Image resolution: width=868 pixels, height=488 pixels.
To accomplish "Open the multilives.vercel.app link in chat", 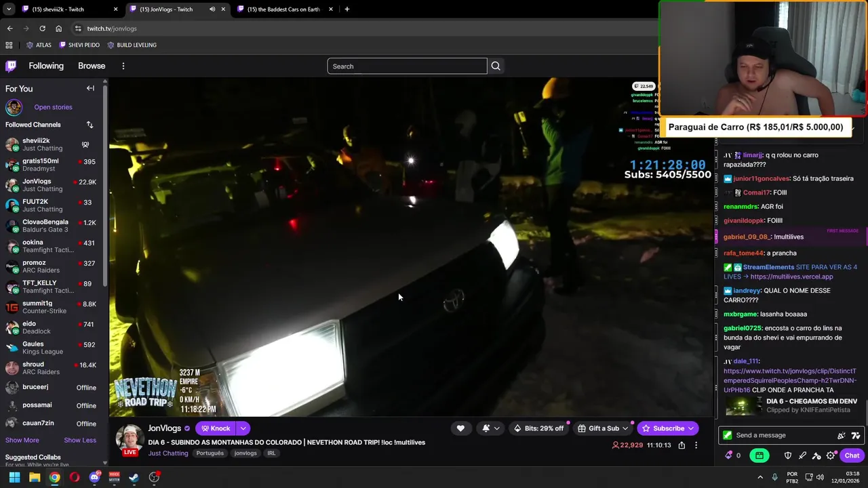I will coord(791,277).
